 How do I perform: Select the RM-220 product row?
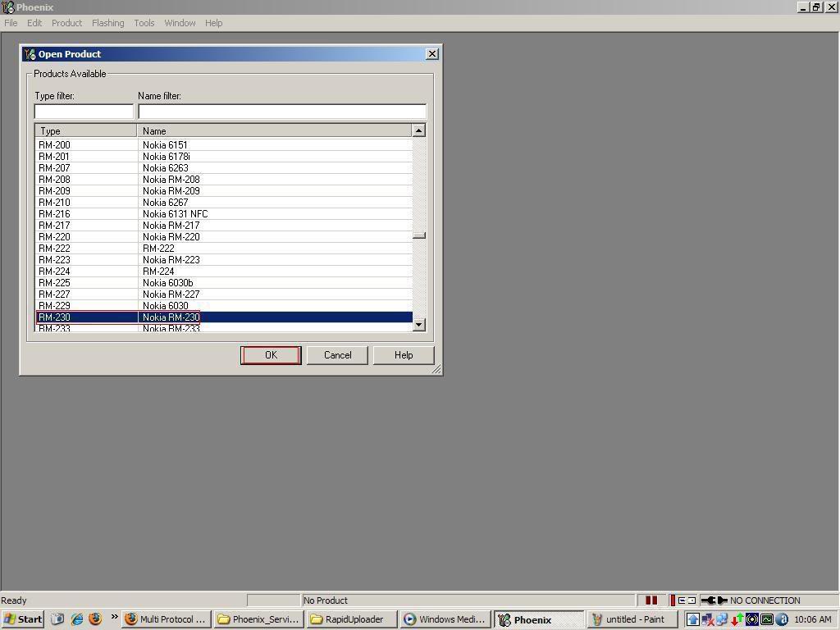pyautogui.click(x=224, y=237)
